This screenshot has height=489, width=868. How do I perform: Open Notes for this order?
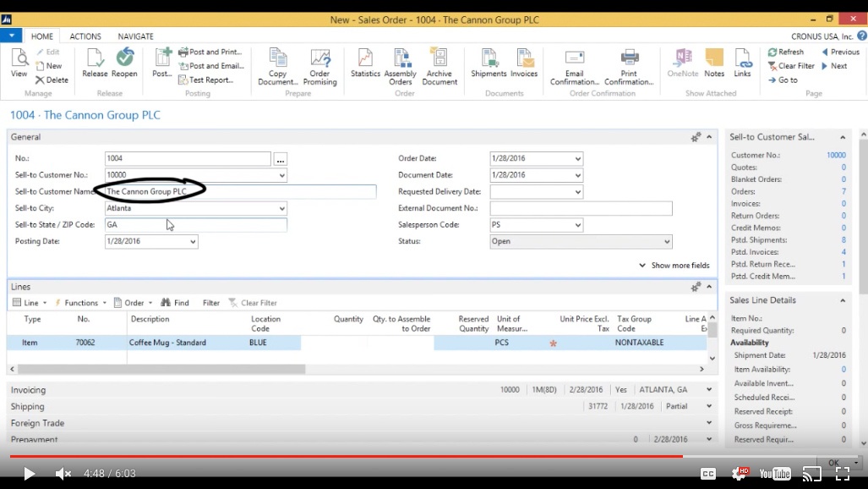pos(714,63)
